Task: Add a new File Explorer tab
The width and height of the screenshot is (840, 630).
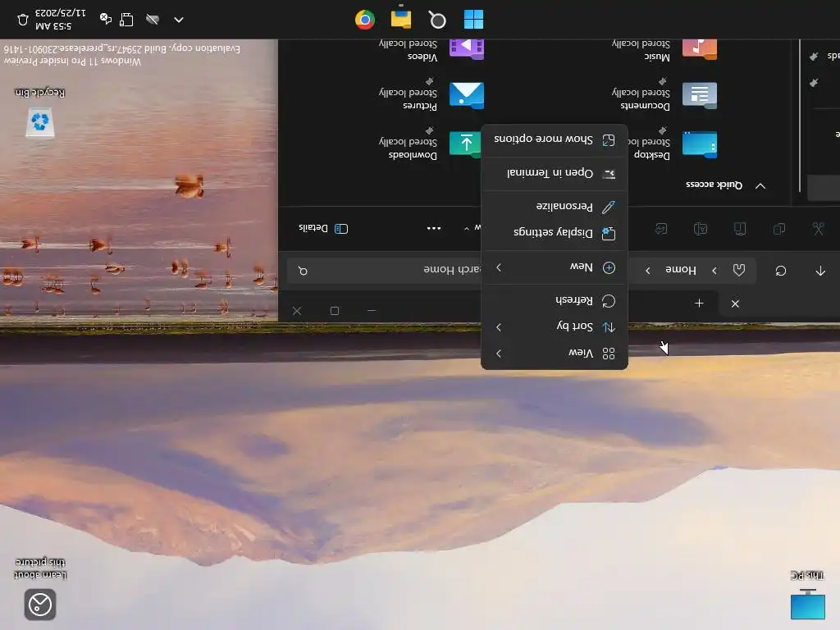Action: click(699, 304)
